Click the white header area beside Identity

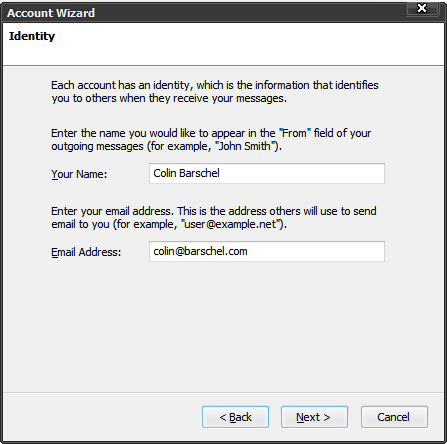(x=250, y=43)
